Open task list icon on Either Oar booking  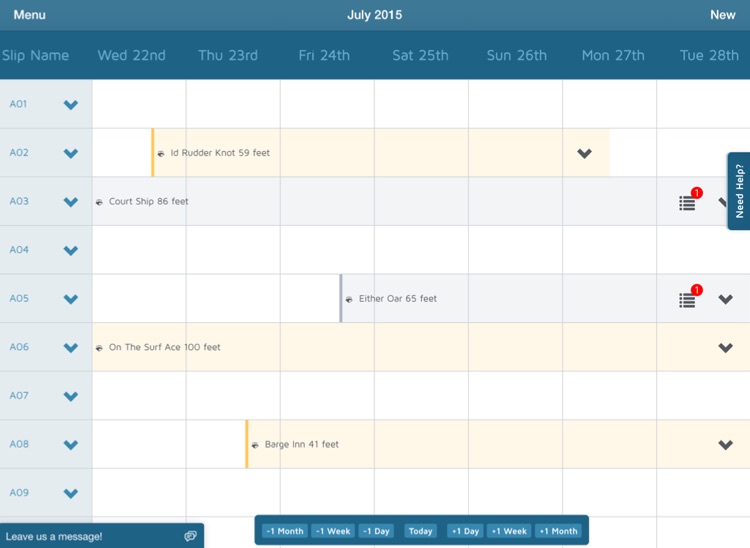(687, 300)
